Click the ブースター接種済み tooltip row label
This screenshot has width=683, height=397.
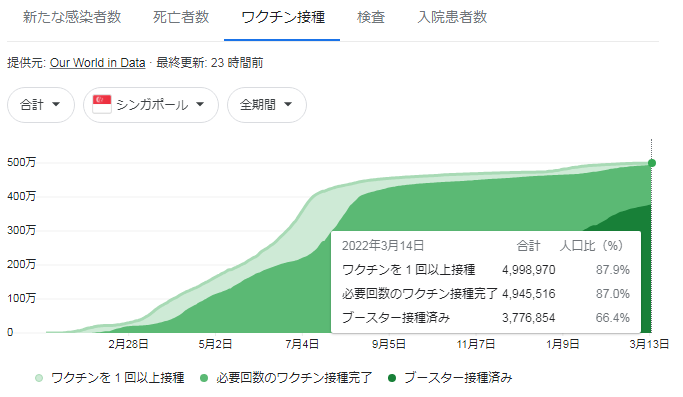click(396, 318)
